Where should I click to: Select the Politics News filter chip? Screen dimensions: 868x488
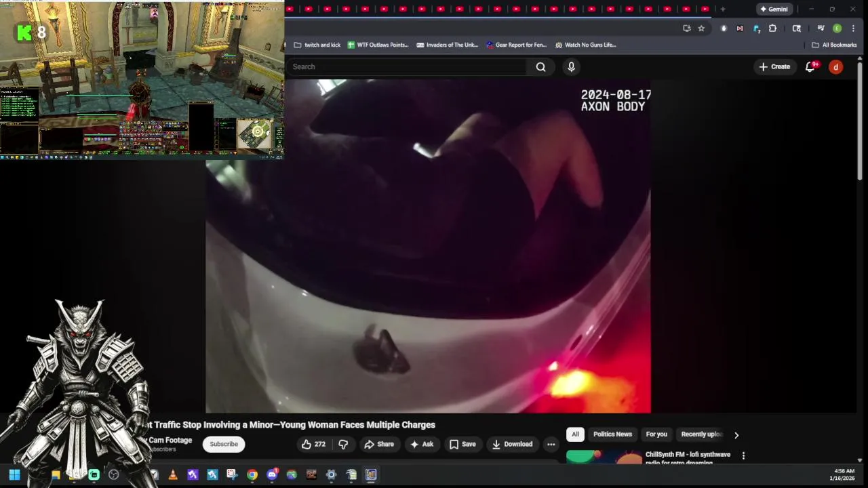pyautogui.click(x=612, y=434)
